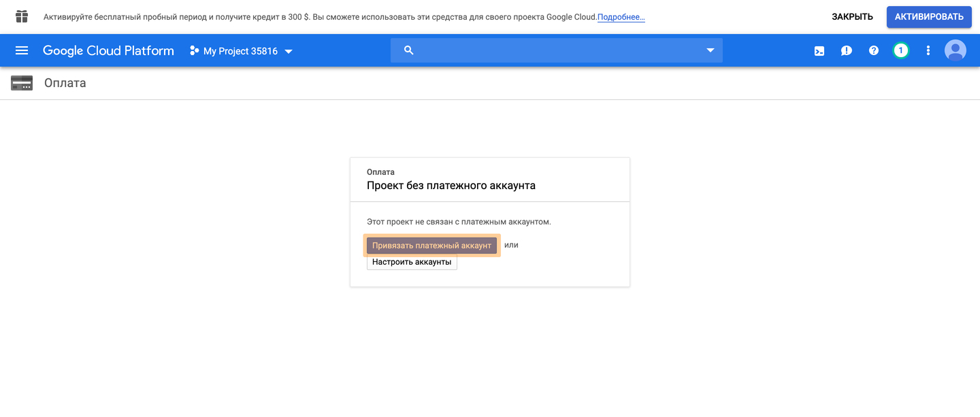Screen dimensions: 980x417
Task: Expand the search bar dropdown arrow
Action: click(710, 50)
